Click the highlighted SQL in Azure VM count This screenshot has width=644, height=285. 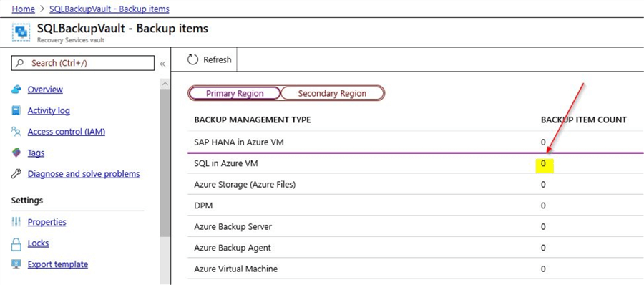pos(543,164)
